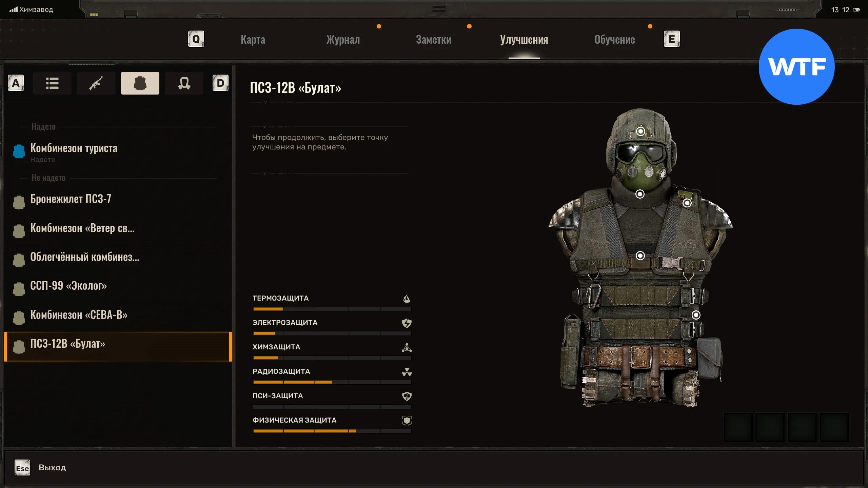Select upgrade point on vest side
The height and width of the screenshot is (488, 868).
pos(696,315)
